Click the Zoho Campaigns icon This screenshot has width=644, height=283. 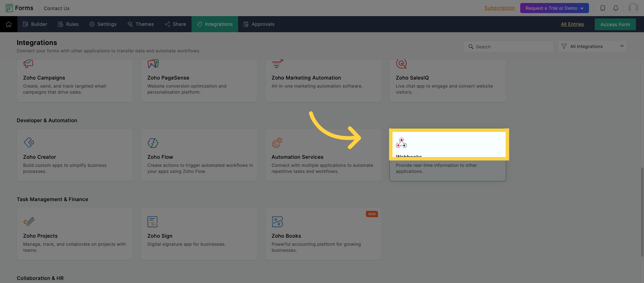click(x=29, y=63)
